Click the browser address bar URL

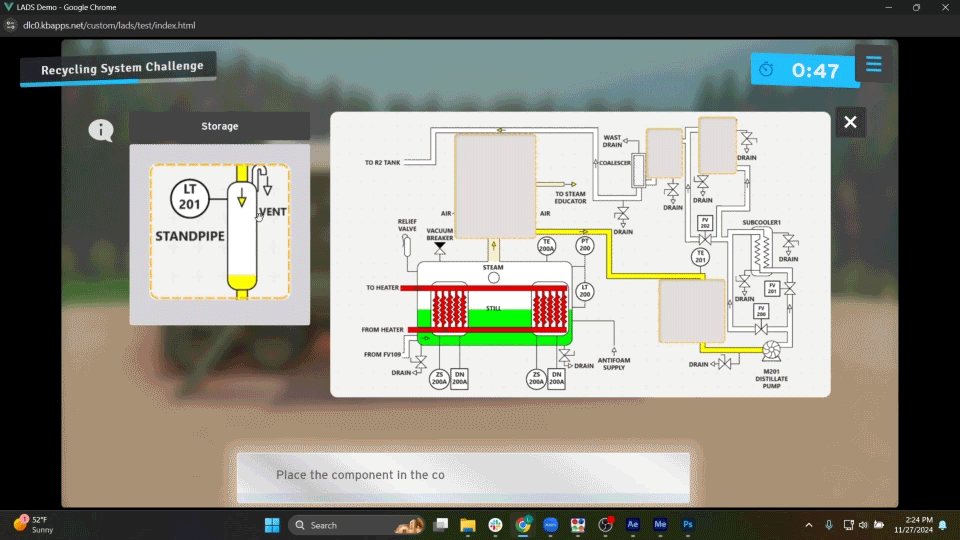(109, 25)
